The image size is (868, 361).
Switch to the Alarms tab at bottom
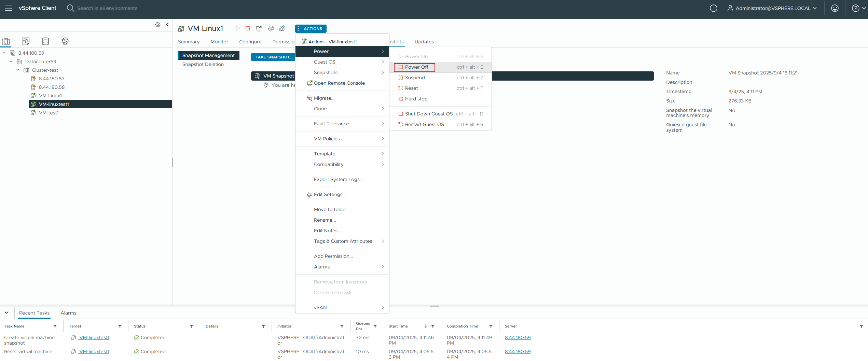click(x=68, y=313)
